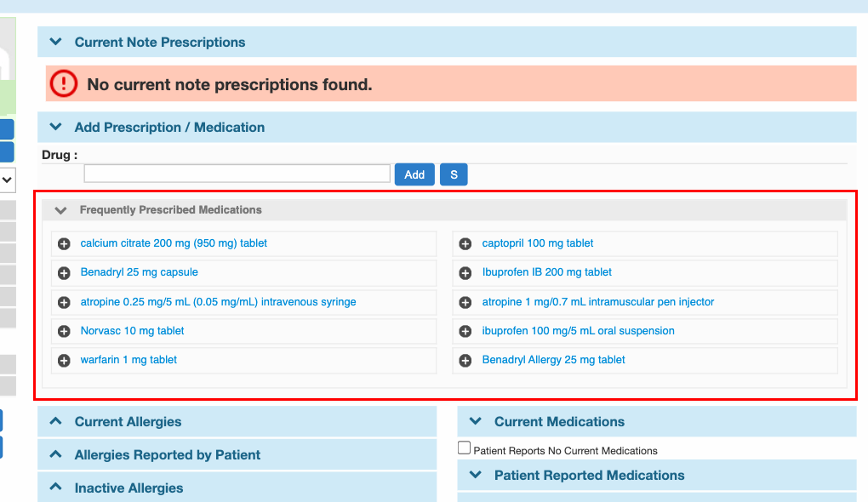Collapse Frequently Prescribed Medications panel
This screenshot has height=502, width=868.
(x=60, y=210)
